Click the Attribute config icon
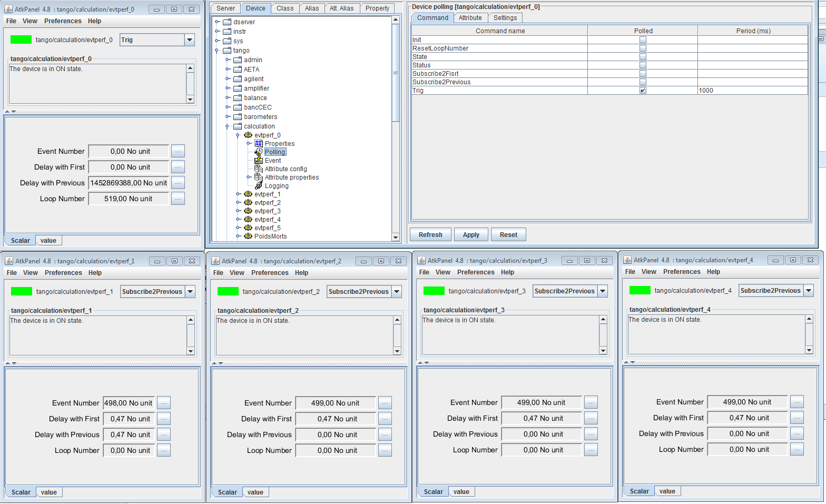Viewport: 826px width, 504px height. tap(259, 169)
